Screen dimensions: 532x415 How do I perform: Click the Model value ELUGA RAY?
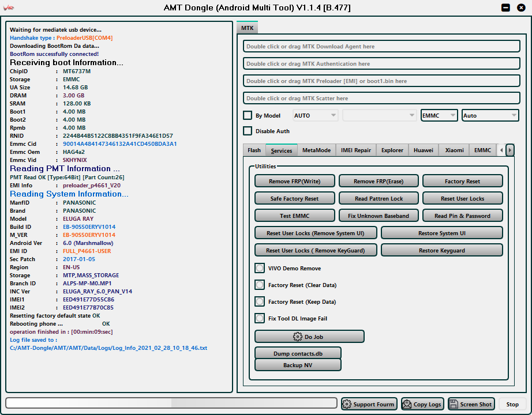coord(78,218)
